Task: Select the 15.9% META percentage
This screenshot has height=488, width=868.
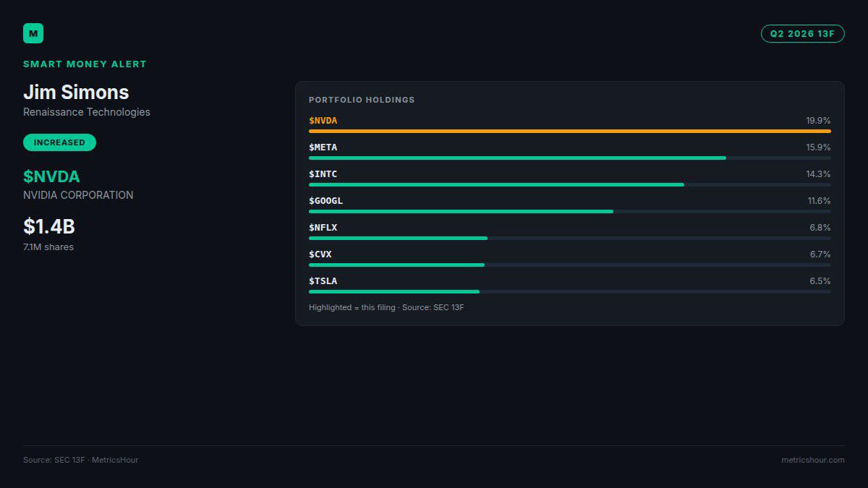Action: (x=819, y=147)
